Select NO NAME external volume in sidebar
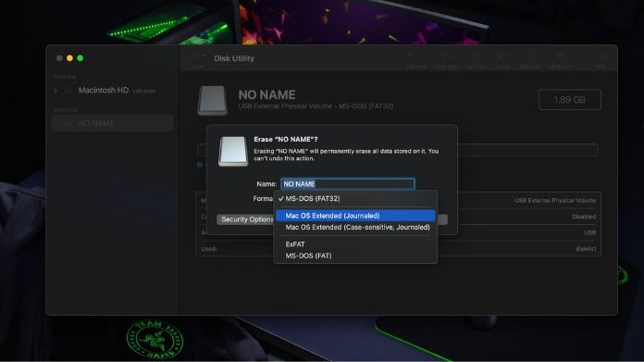Viewport: 644px width, 362px height. coord(112,123)
